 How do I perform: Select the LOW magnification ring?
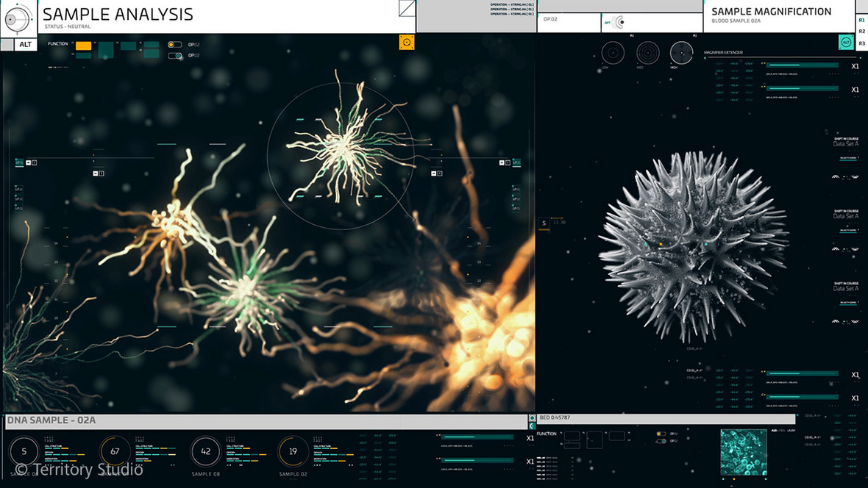click(x=613, y=53)
